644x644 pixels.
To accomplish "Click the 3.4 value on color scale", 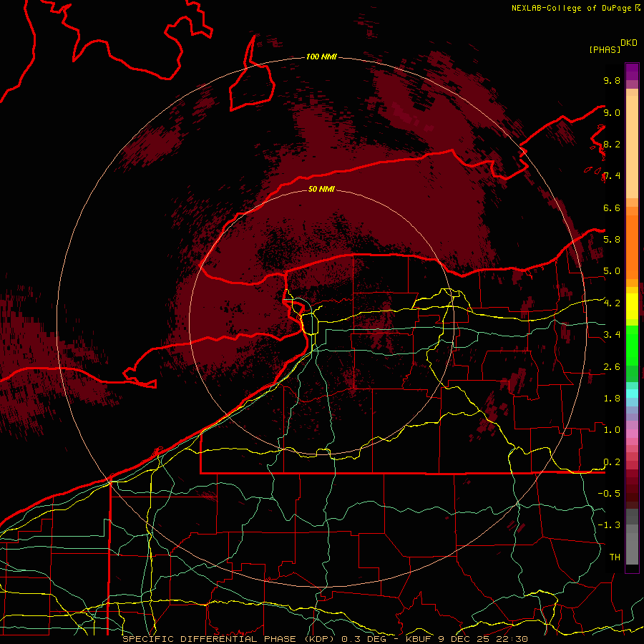I will coord(612,334).
